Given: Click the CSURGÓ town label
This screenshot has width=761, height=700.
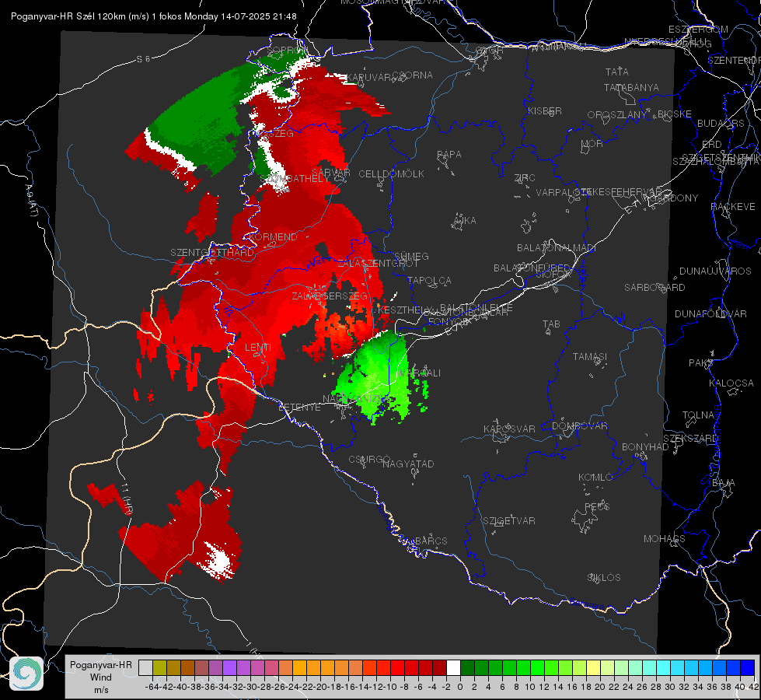Looking at the screenshot, I should (369, 460).
